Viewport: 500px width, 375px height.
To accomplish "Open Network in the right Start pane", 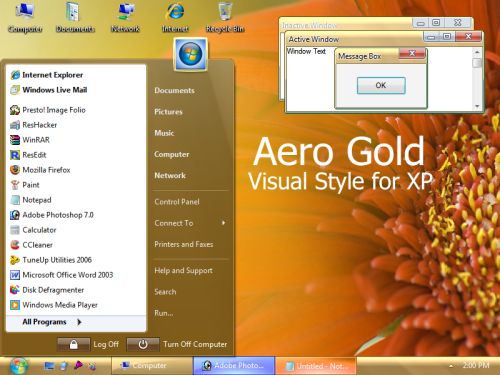I will point(170,175).
